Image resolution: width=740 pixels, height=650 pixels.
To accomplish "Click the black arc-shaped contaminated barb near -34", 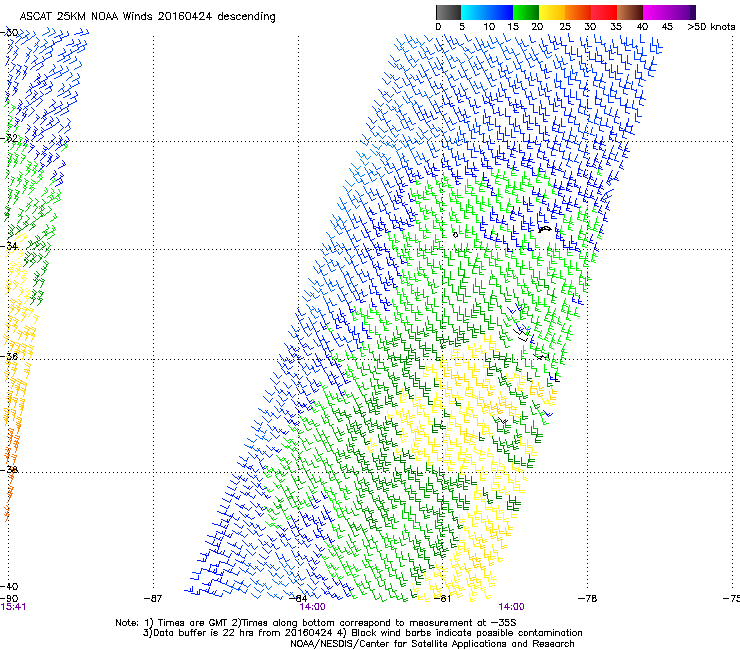I will point(545,229).
